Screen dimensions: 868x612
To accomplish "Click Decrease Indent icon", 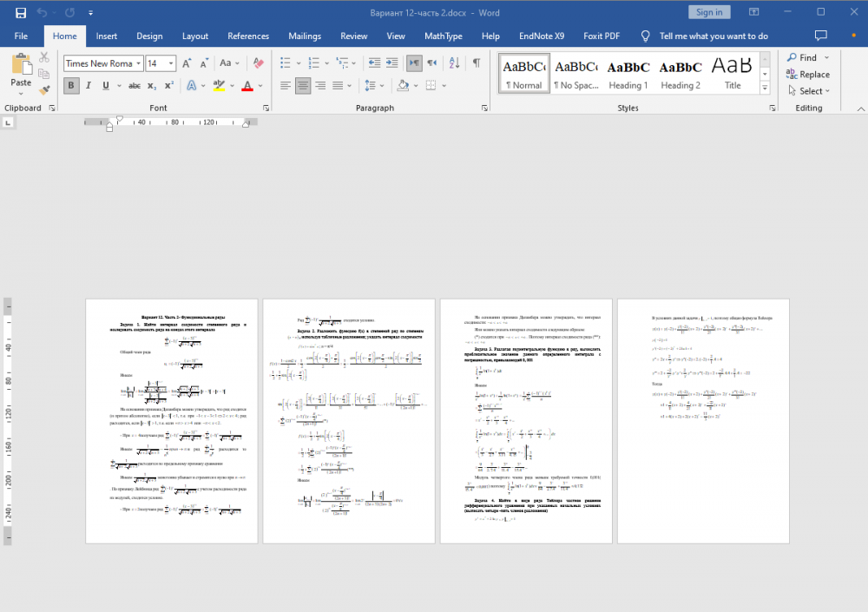I will click(x=374, y=63).
